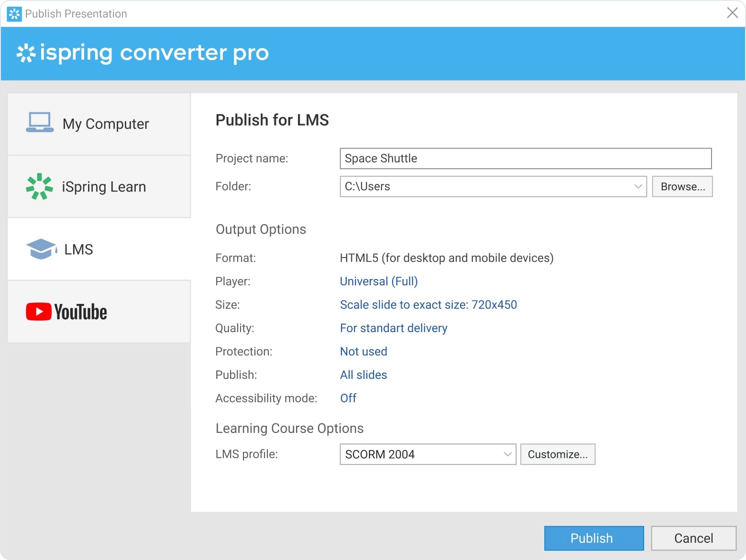The width and height of the screenshot is (746, 560).
Task: Click the laptop icon for My Computer
Action: point(39,122)
